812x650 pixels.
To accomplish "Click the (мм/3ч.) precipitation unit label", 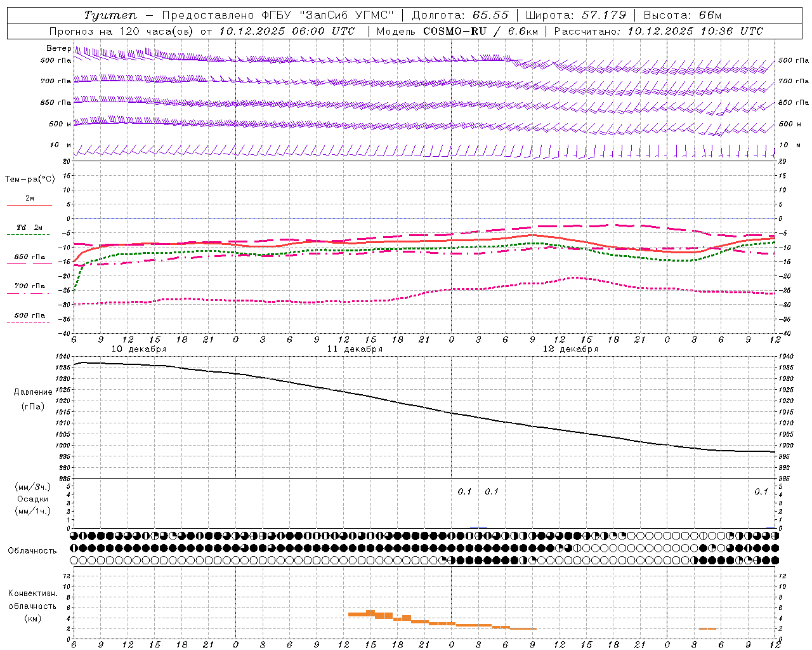I will (33, 487).
